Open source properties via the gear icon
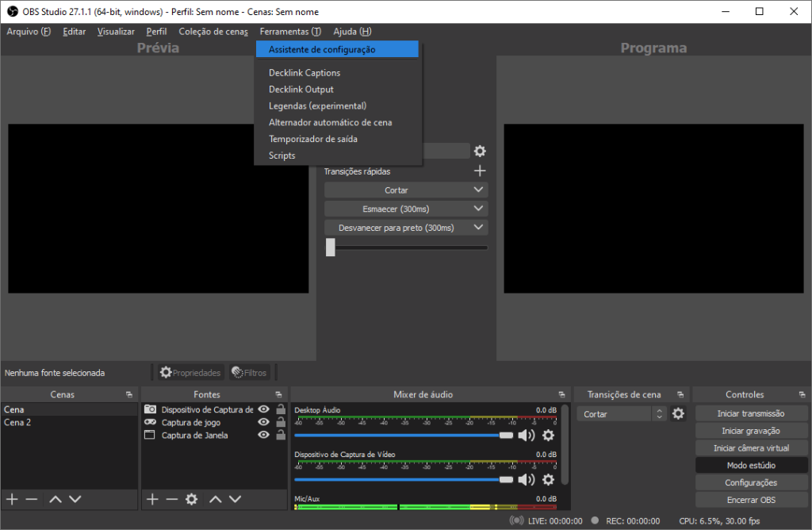The image size is (812, 530). pyautogui.click(x=190, y=499)
